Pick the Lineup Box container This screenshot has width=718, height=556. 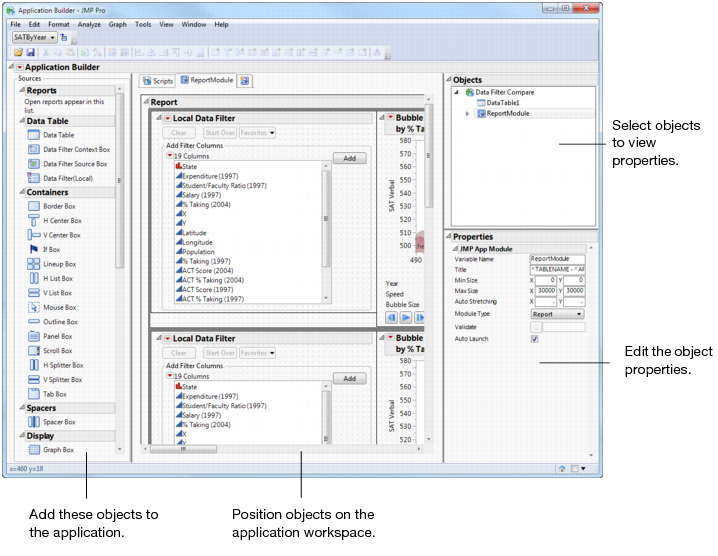coord(34,264)
